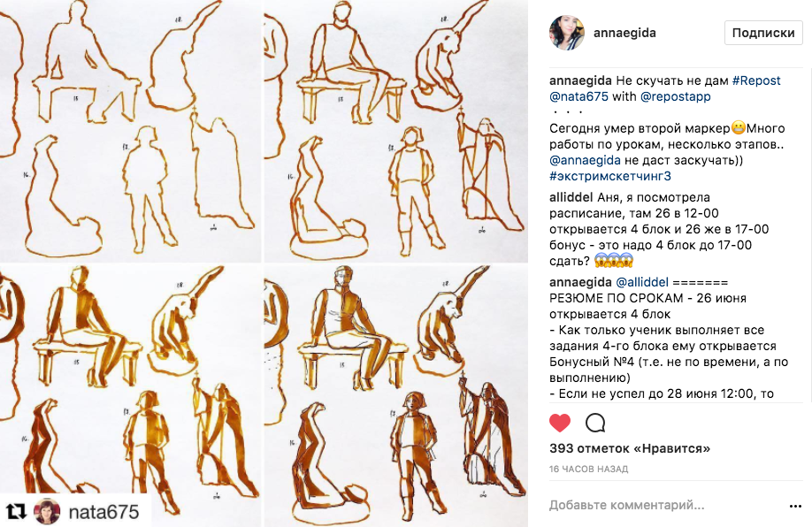812x527 pixels.
Task: View the 393 отметок «Нравится» likes list
Action: click(x=630, y=448)
